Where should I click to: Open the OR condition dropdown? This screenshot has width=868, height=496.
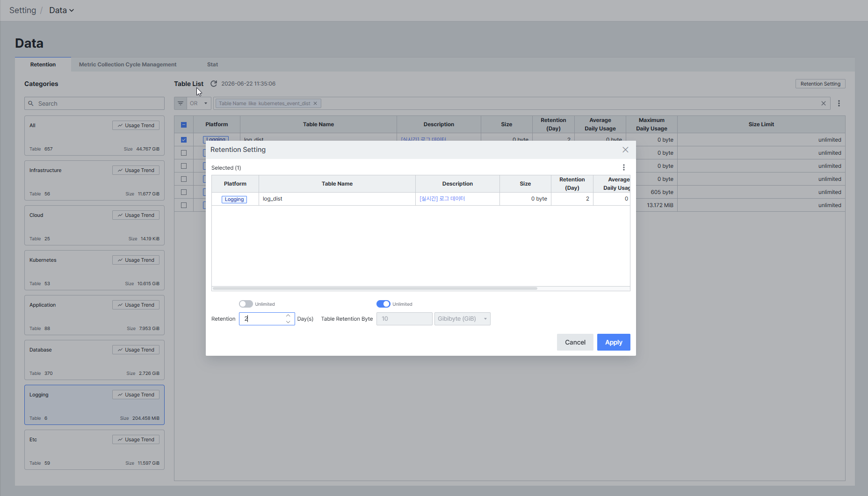199,103
